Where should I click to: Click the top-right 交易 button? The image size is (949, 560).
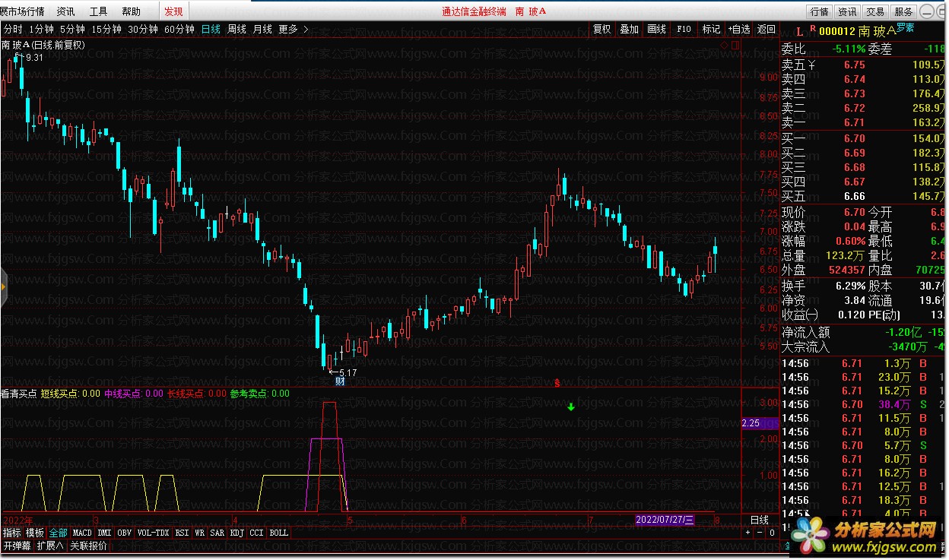[x=875, y=11]
